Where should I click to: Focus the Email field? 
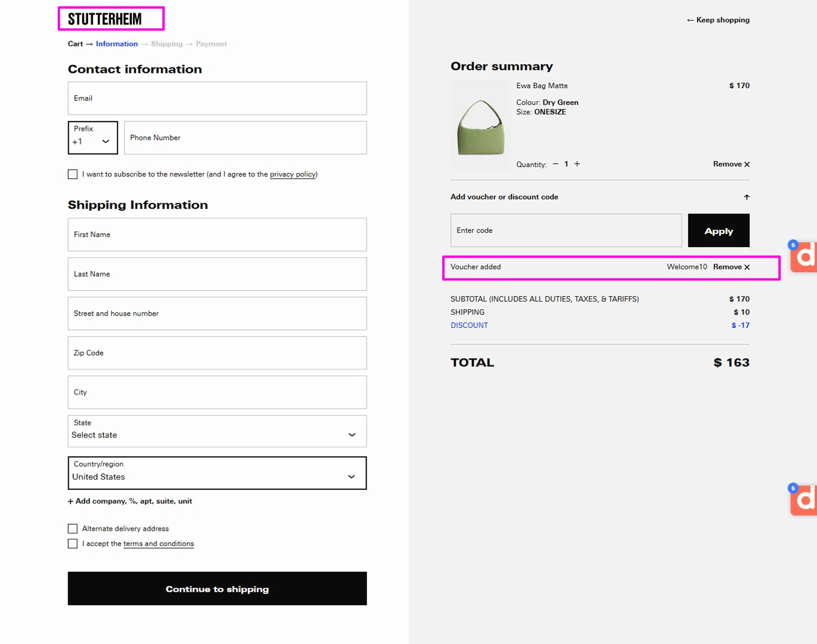tap(217, 98)
